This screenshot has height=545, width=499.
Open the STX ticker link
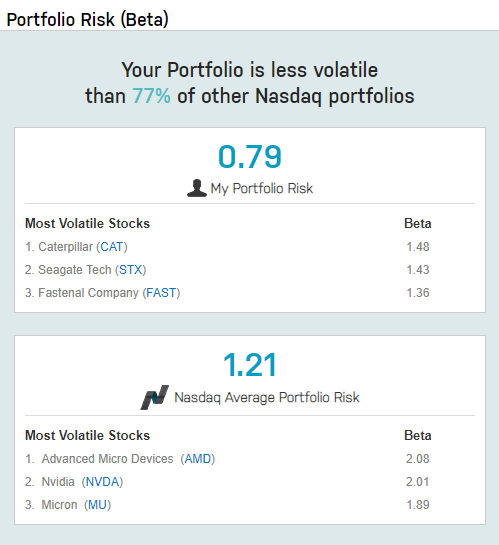click(x=131, y=270)
